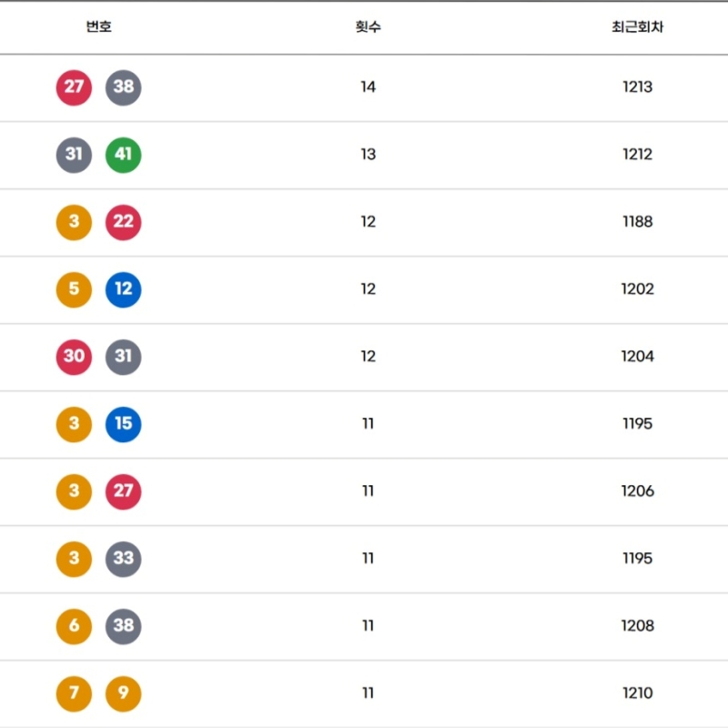Open recent round 1212

(637, 155)
